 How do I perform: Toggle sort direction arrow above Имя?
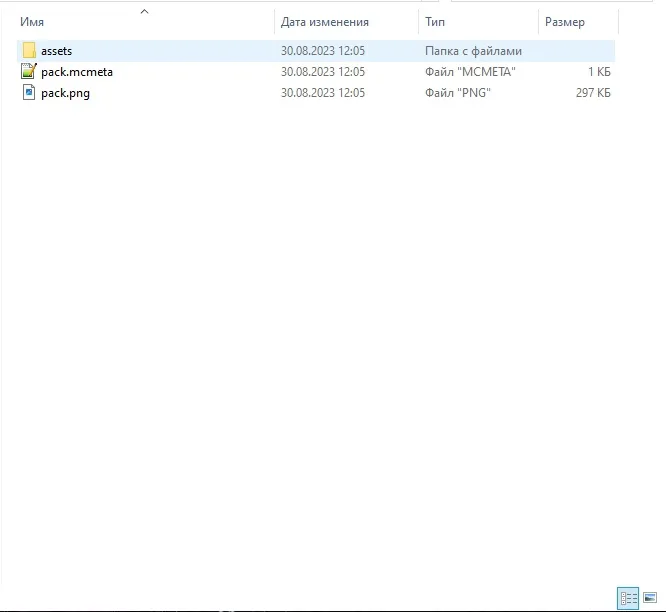tap(144, 11)
